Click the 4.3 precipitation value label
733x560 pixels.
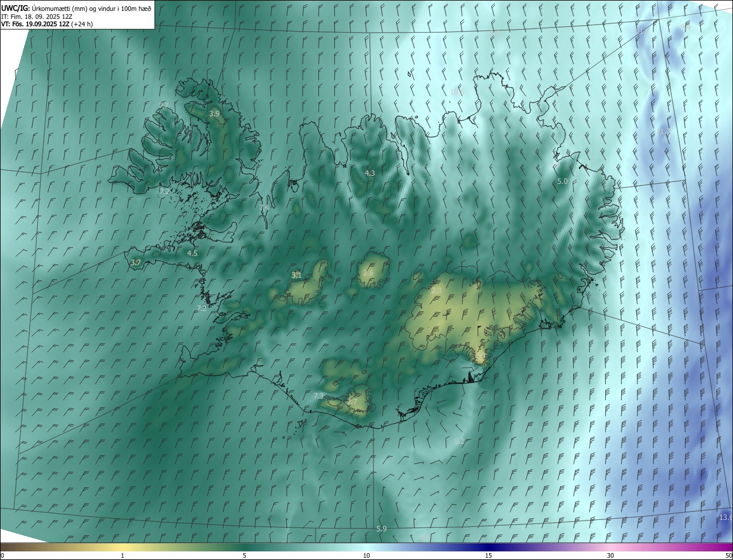pos(370,173)
